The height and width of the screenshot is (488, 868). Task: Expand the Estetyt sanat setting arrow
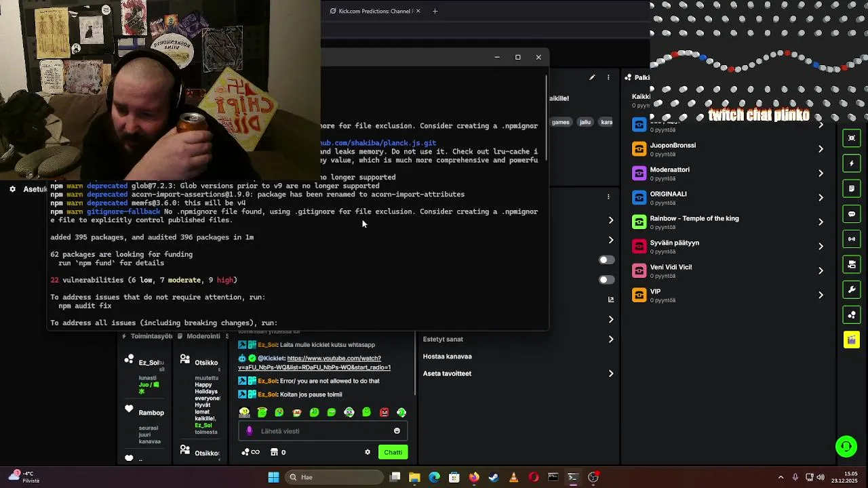click(x=611, y=340)
